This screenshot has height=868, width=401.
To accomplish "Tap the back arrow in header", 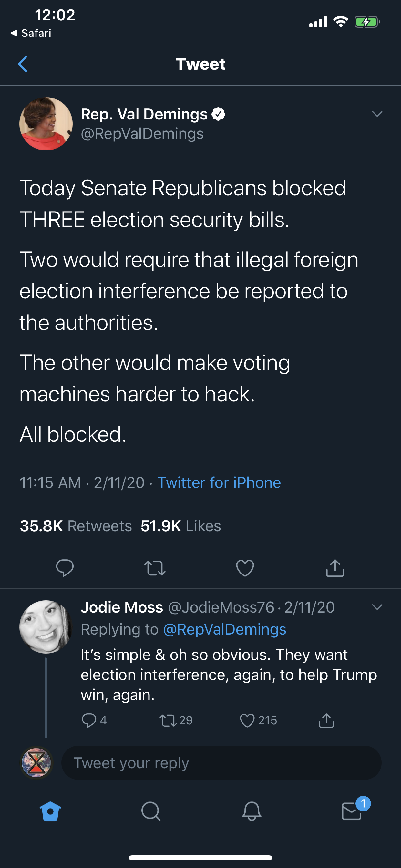I will (x=23, y=64).
